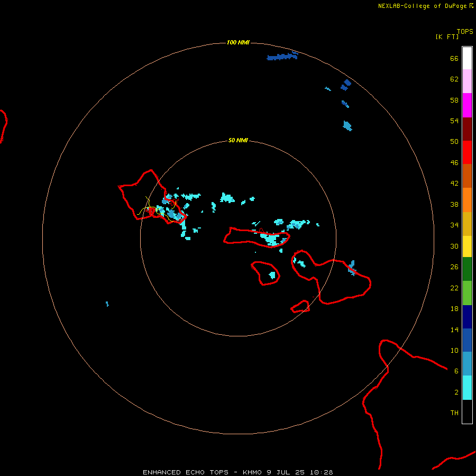Click the light green legend swatch

(467, 293)
